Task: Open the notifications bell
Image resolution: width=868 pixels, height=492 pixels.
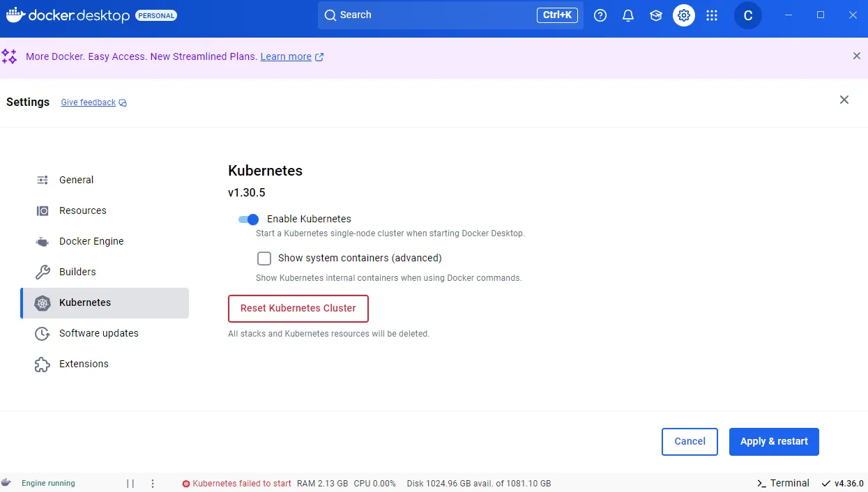Action: pyautogui.click(x=628, y=15)
